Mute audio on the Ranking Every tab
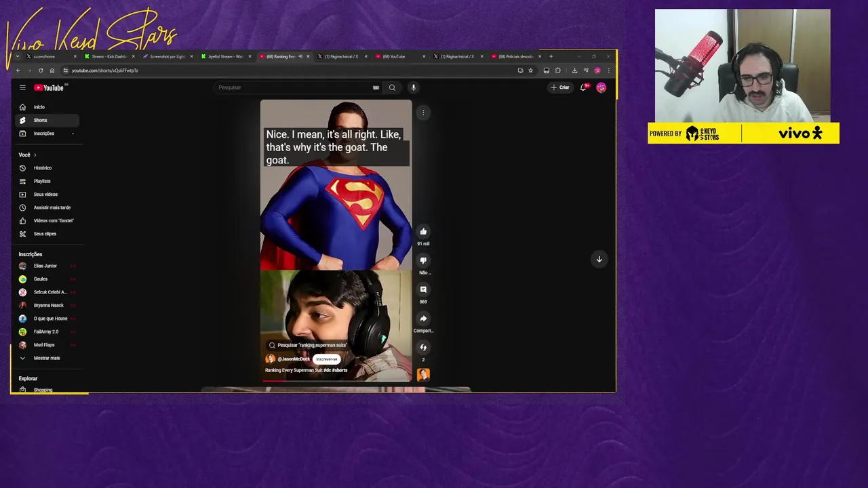Image resolution: width=868 pixels, height=488 pixels. click(x=300, y=56)
